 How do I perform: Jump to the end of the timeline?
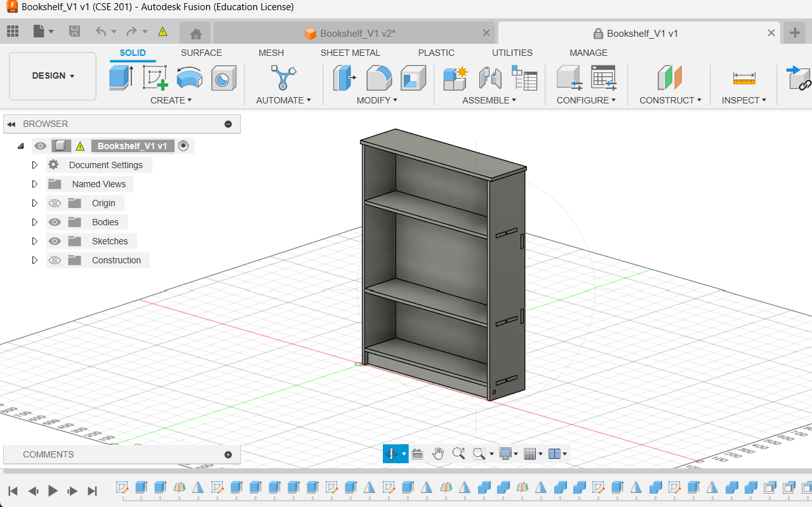pyautogui.click(x=92, y=491)
